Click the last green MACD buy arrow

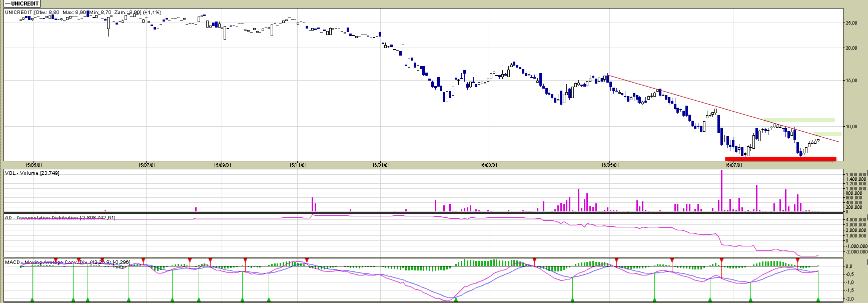(x=818, y=299)
